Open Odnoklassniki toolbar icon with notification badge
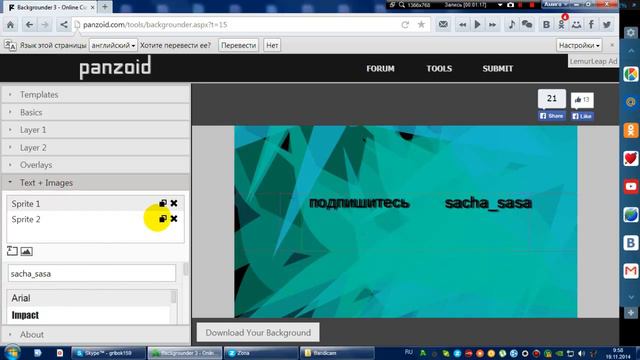Screen dimensions: 640x360 point(562,24)
